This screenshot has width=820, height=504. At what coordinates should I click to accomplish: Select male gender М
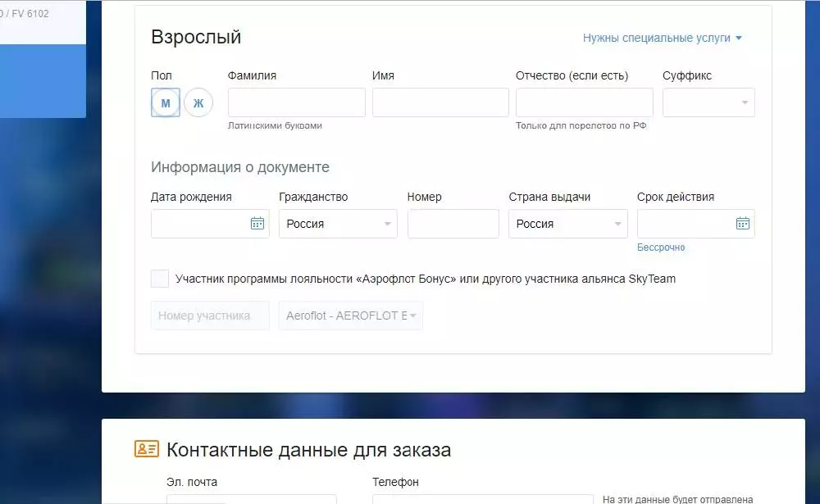tap(165, 102)
